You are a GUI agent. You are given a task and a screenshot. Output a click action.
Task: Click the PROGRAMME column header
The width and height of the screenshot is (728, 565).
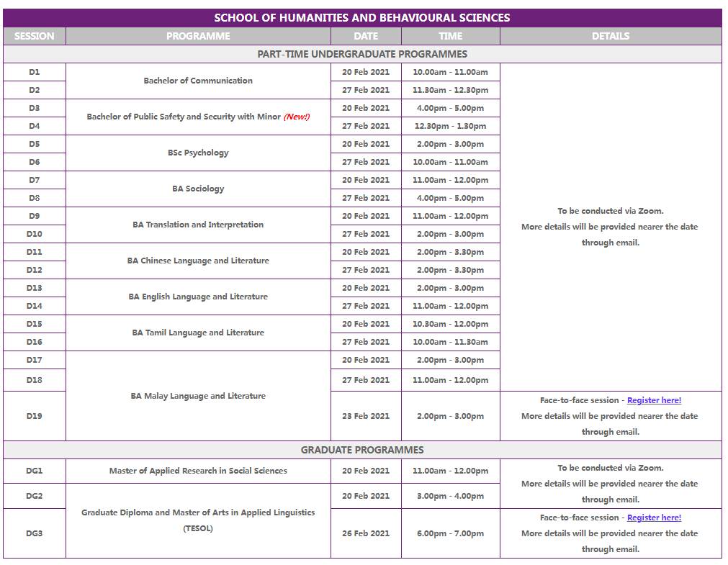click(197, 35)
